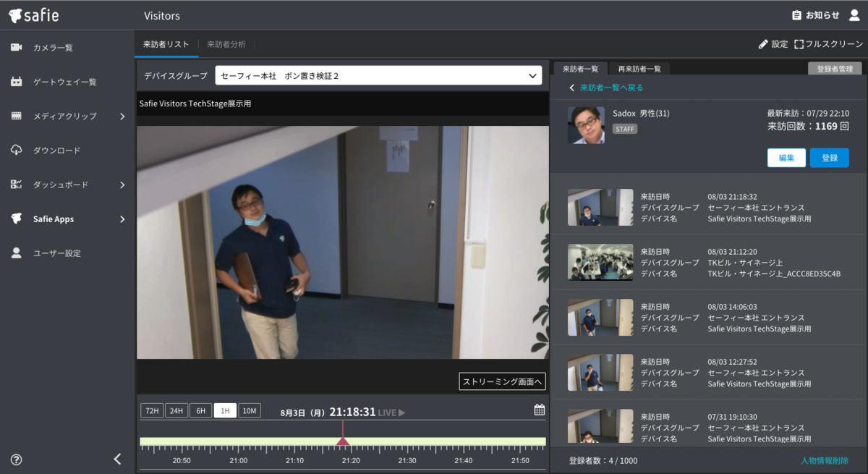Image resolution: width=868 pixels, height=474 pixels.
Task: Click the main camera video view
Action: 343,242
